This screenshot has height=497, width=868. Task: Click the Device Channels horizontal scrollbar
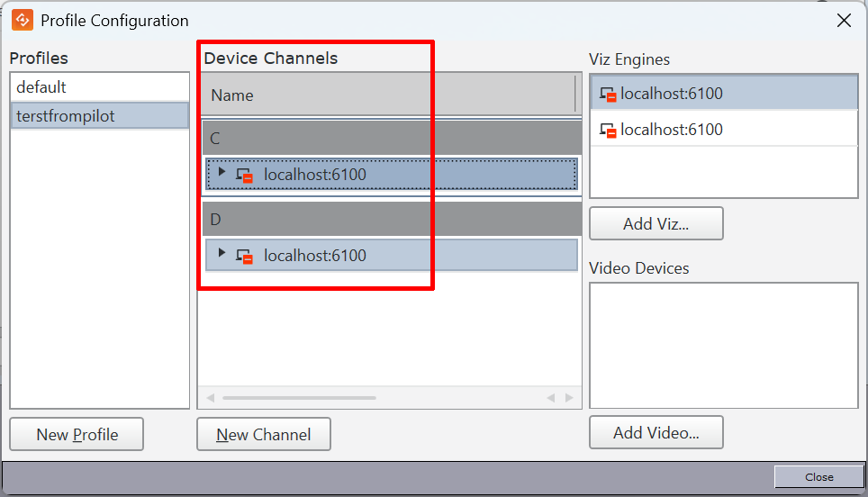(299, 397)
